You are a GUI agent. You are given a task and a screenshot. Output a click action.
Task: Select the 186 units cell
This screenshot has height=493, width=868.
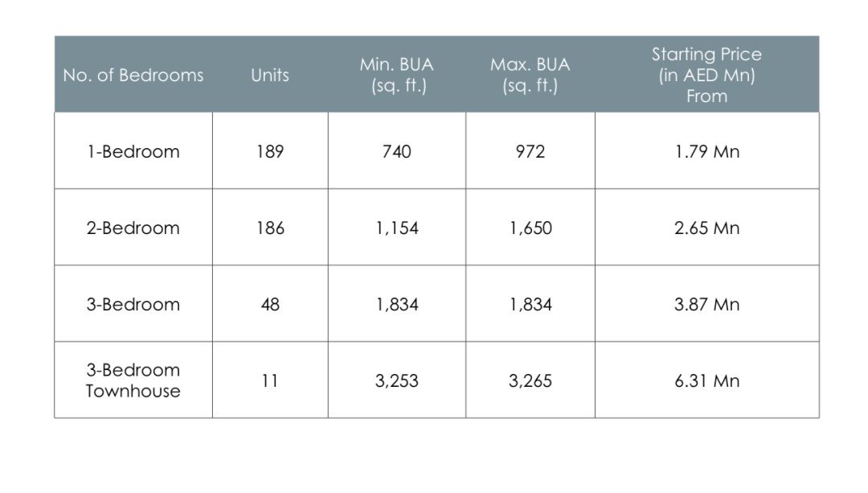[x=270, y=228]
